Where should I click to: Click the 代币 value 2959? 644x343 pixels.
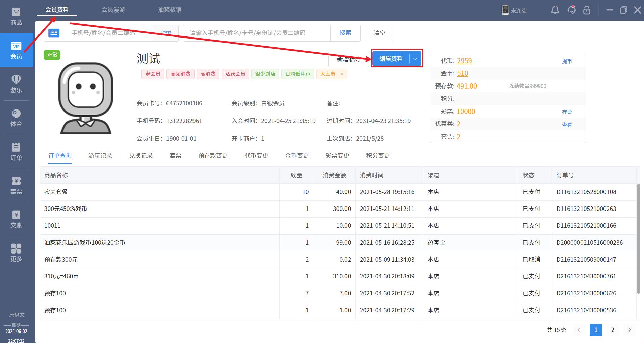tap(464, 61)
